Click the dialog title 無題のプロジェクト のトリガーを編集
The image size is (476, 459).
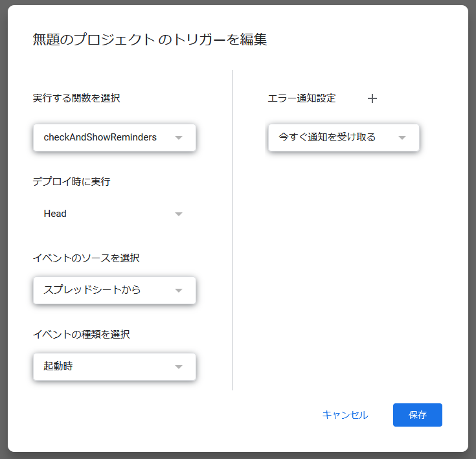tap(150, 39)
